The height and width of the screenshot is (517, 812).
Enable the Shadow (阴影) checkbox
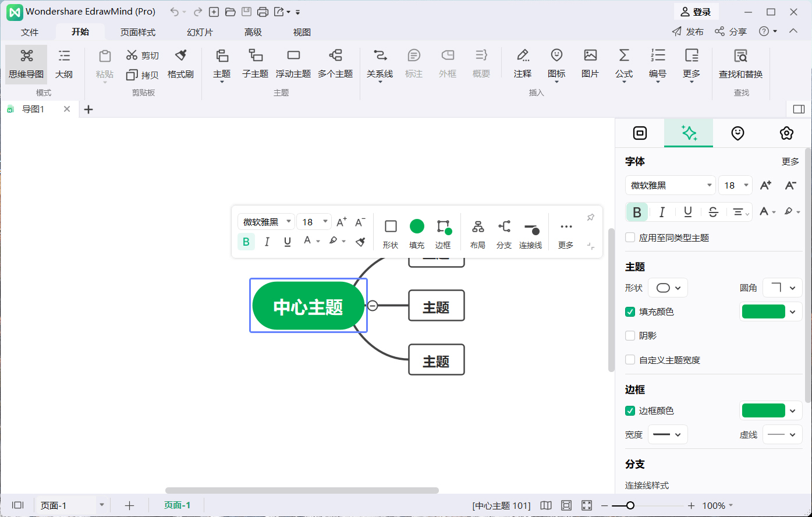[x=630, y=336]
